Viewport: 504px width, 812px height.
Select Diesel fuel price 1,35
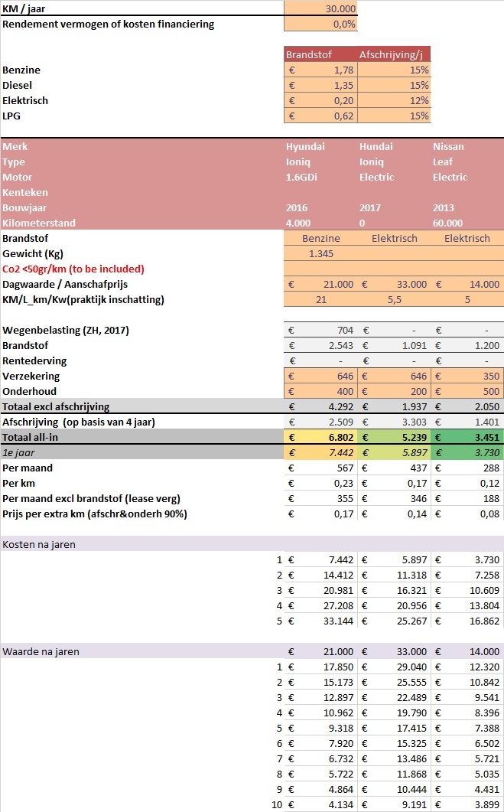point(320,85)
